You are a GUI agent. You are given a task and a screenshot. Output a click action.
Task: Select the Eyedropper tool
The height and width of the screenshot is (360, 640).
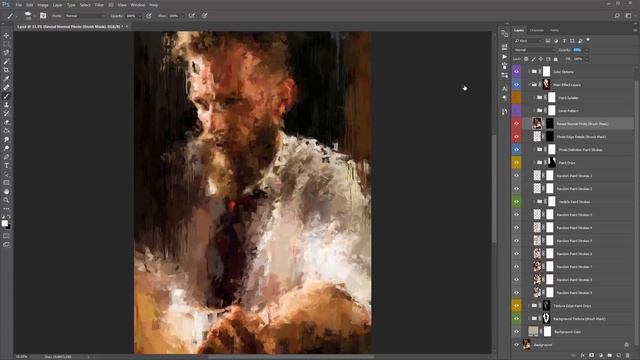6,79
